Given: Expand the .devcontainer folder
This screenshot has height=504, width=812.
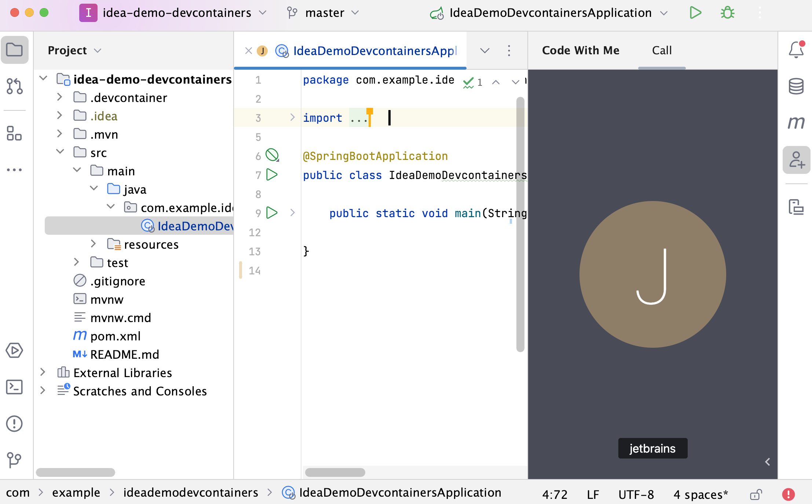Looking at the screenshot, I should 59,97.
